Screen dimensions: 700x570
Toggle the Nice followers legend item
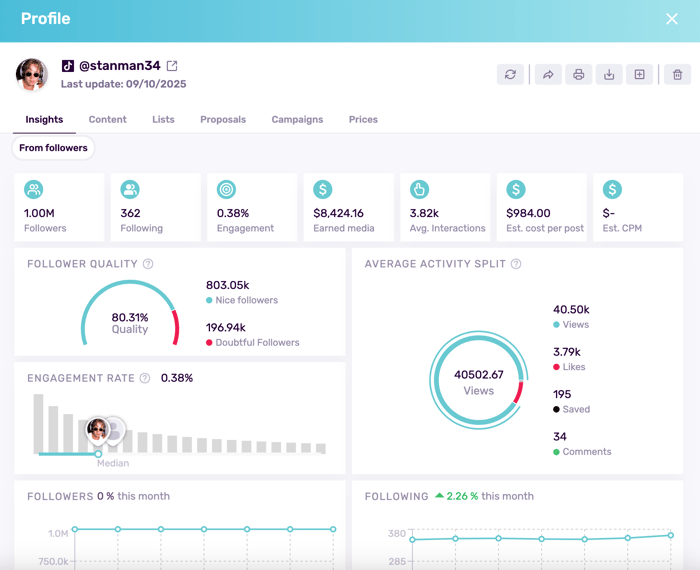[242, 300]
